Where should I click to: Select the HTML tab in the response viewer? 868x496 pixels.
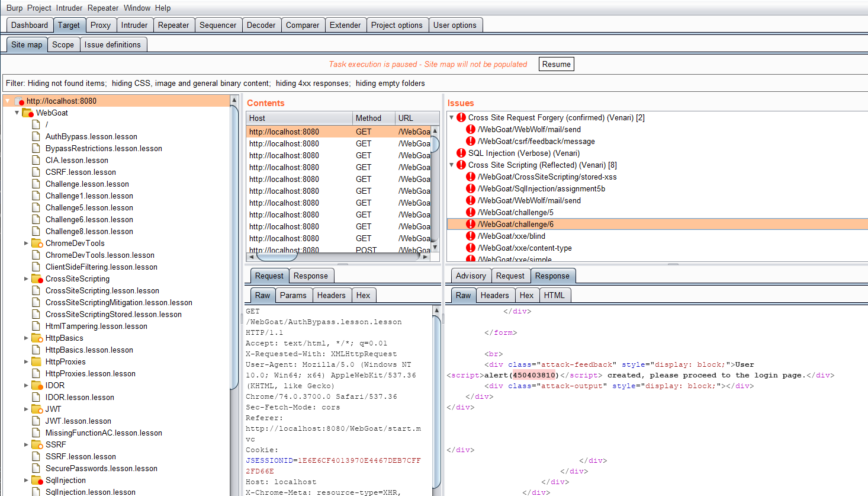click(554, 295)
